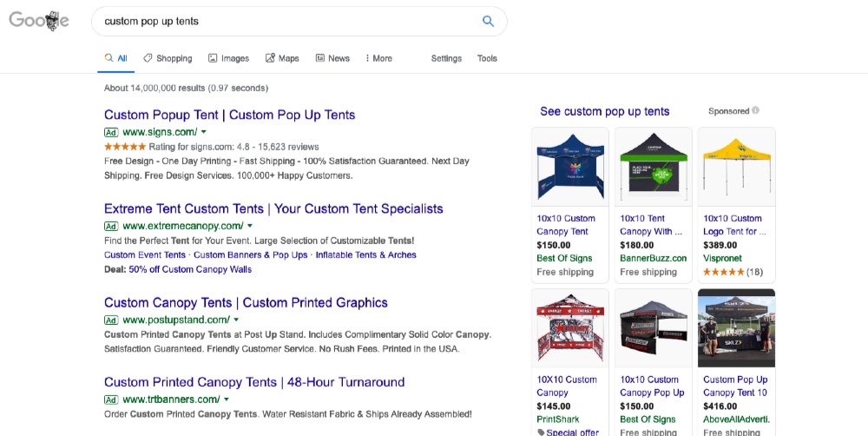
Task: Expand dropdown arrow next to www.trtbanners.com
Action: (x=227, y=399)
